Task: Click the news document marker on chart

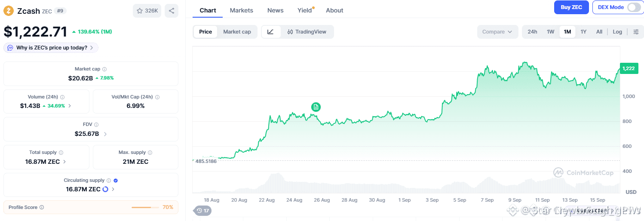Action: (316, 107)
